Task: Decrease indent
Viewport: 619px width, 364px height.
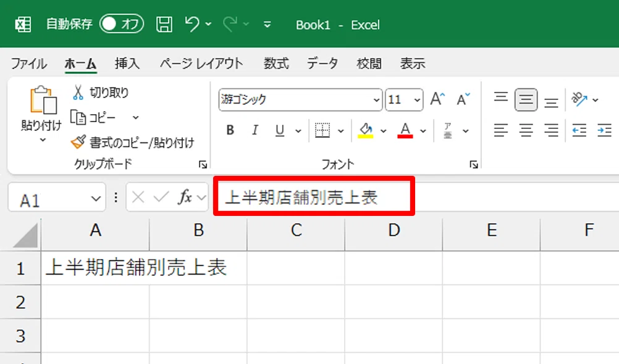Action: coord(579,130)
